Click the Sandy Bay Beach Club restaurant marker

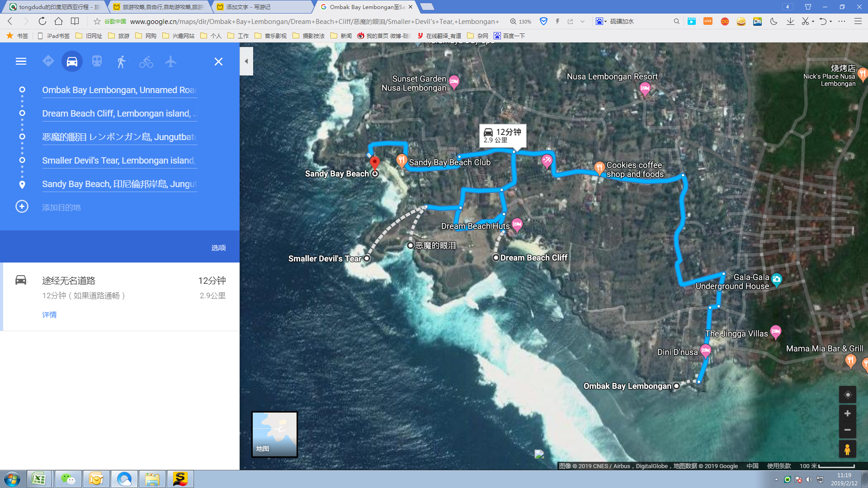pos(401,161)
